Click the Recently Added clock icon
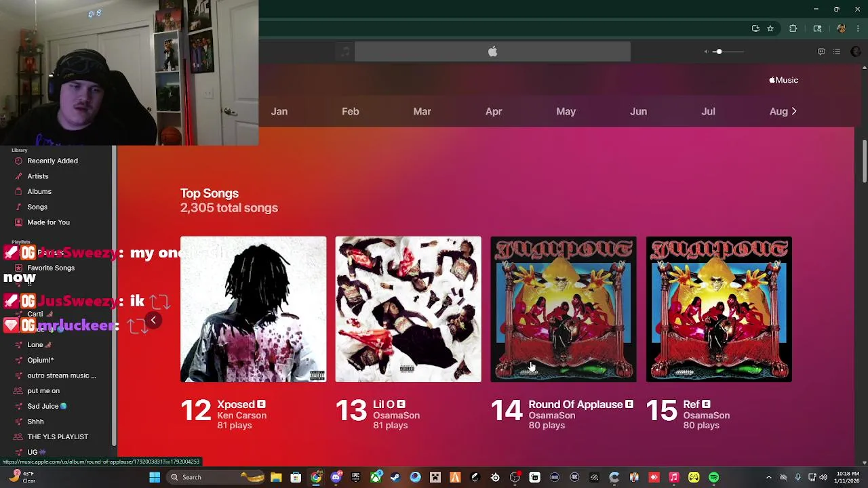 pyautogui.click(x=18, y=161)
